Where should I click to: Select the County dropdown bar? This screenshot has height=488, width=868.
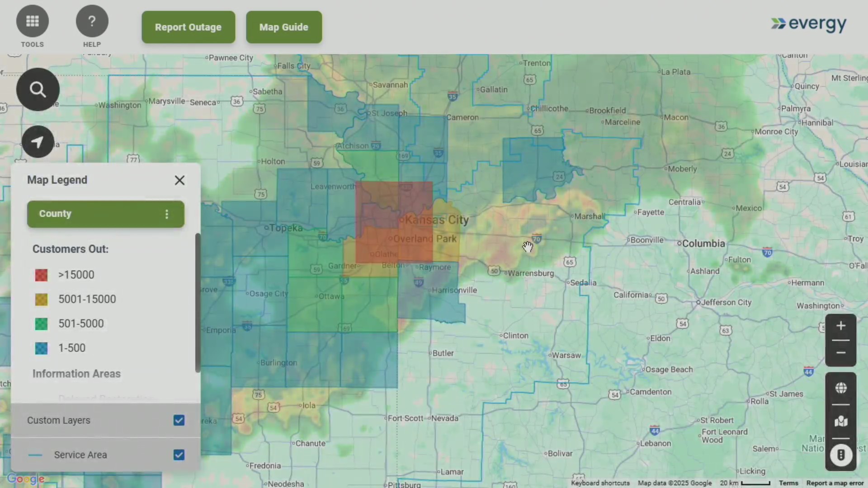(x=106, y=214)
